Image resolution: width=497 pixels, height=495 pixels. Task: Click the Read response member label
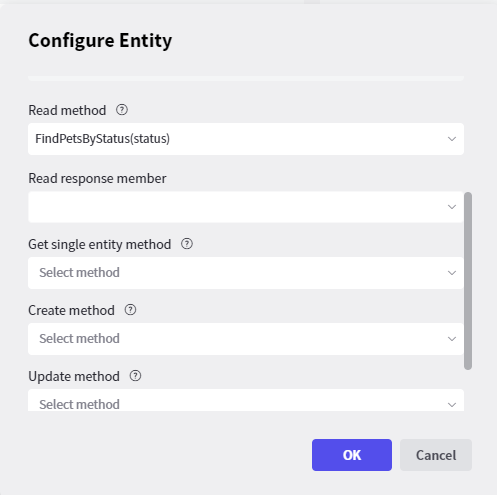point(97,178)
